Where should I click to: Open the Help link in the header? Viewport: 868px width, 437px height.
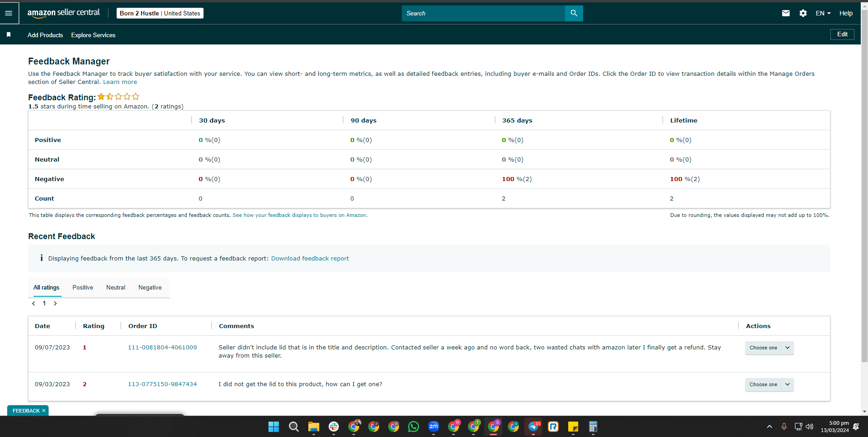[846, 13]
